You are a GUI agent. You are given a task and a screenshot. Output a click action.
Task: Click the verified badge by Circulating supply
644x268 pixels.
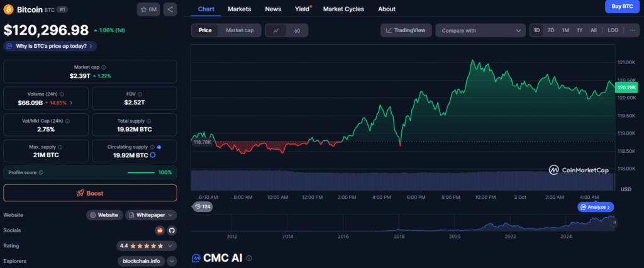pos(159,147)
